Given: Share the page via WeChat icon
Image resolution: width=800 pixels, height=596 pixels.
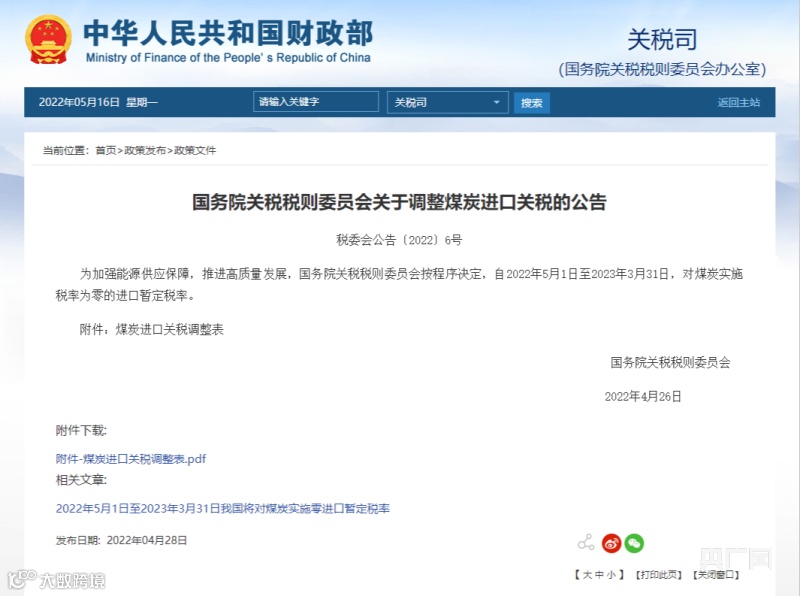Looking at the screenshot, I should pos(634,543).
